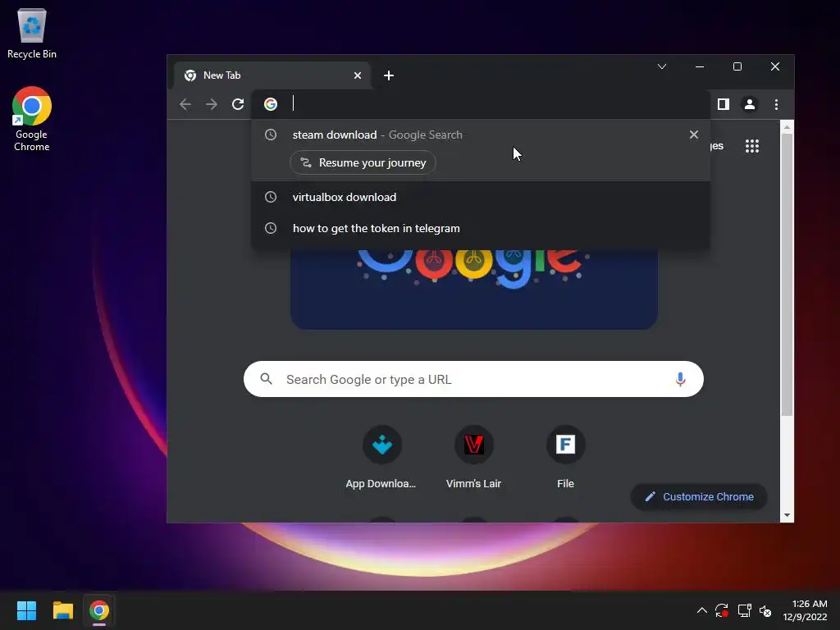The width and height of the screenshot is (840, 630).
Task: Show hidden system tray icons
Action: tap(702, 610)
